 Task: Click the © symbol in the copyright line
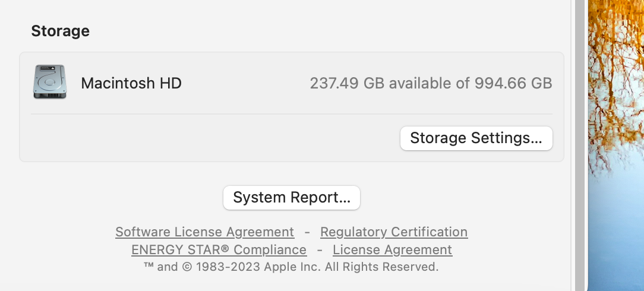[x=187, y=267]
